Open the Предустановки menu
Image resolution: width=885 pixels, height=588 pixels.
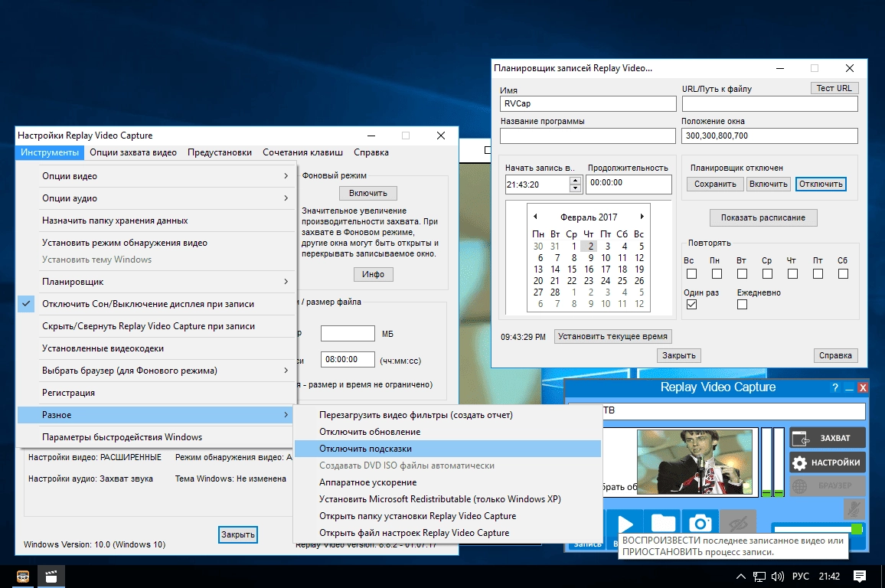coord(220,152)
